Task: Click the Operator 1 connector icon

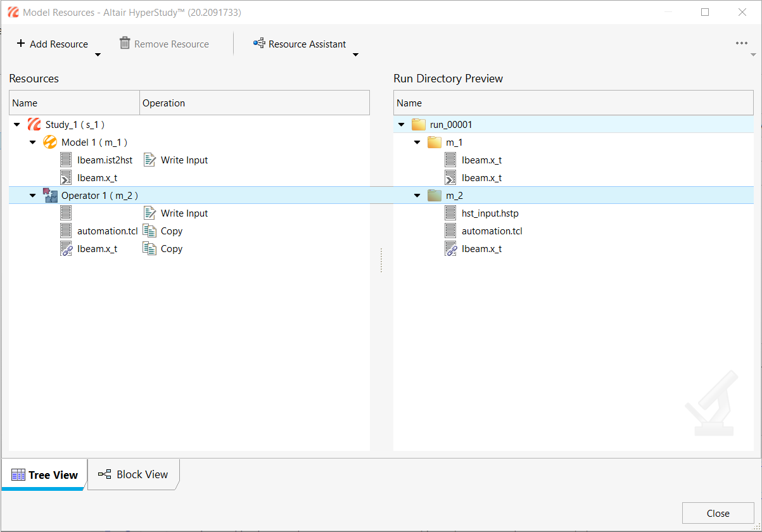Action: coord(50,195)
